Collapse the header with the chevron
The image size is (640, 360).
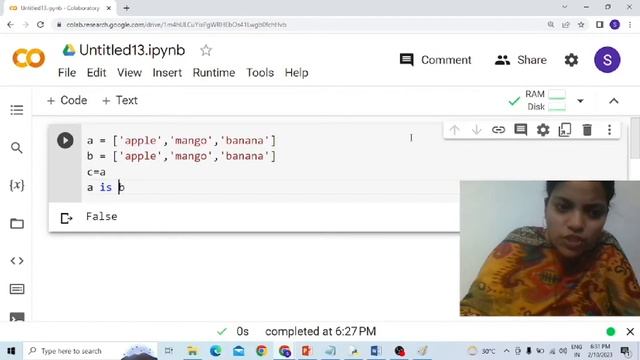coord(613,101)
